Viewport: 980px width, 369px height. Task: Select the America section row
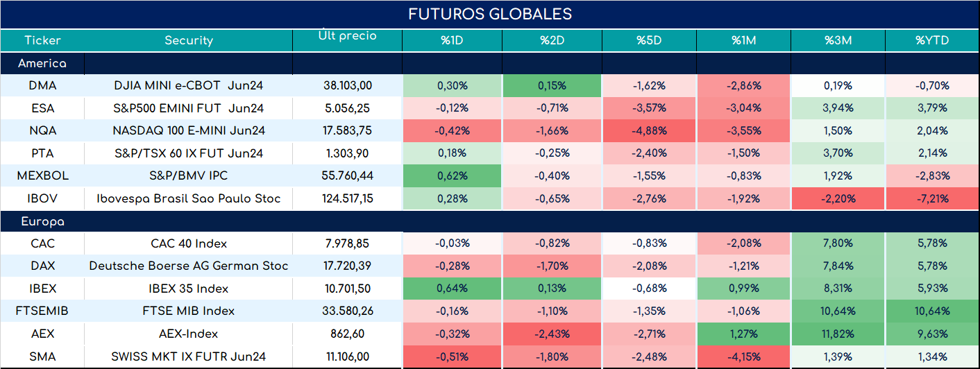490,63
